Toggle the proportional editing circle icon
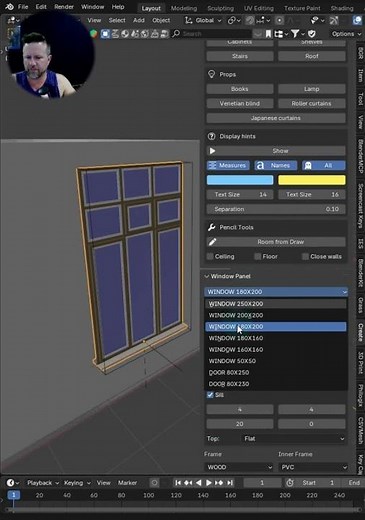Screen dimensions: 365x520 [279, 21]
